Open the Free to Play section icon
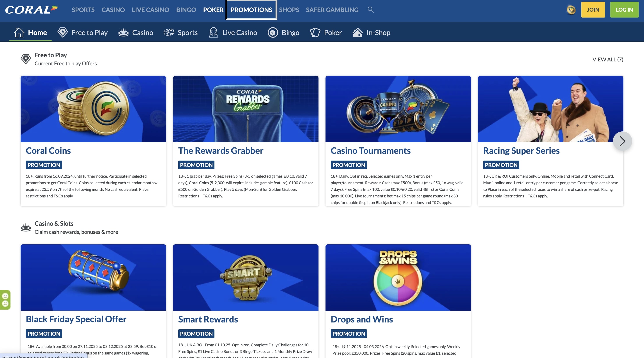The width and height of the screenshot is (644, 358). click(63, 32)
